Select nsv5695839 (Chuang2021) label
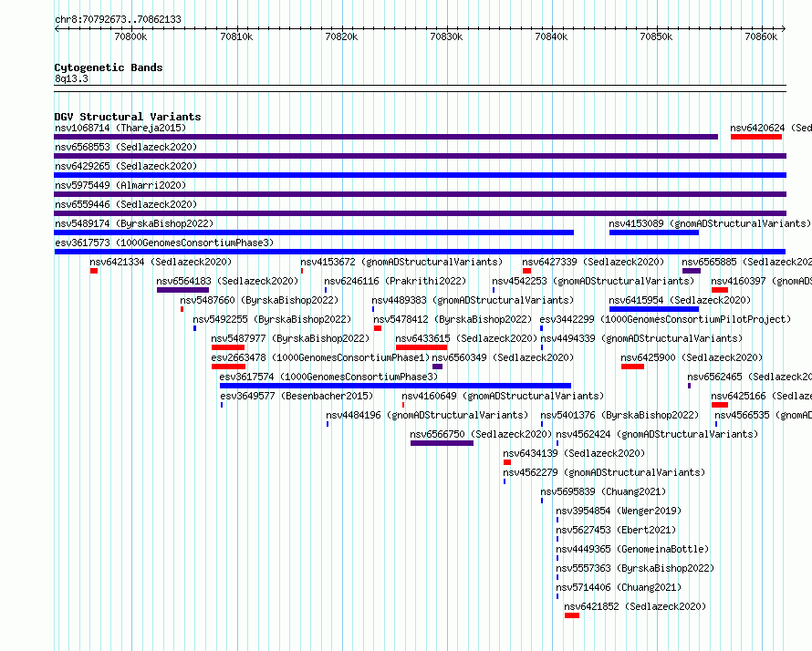Screen dimensions: 812x651 point(603,491)
